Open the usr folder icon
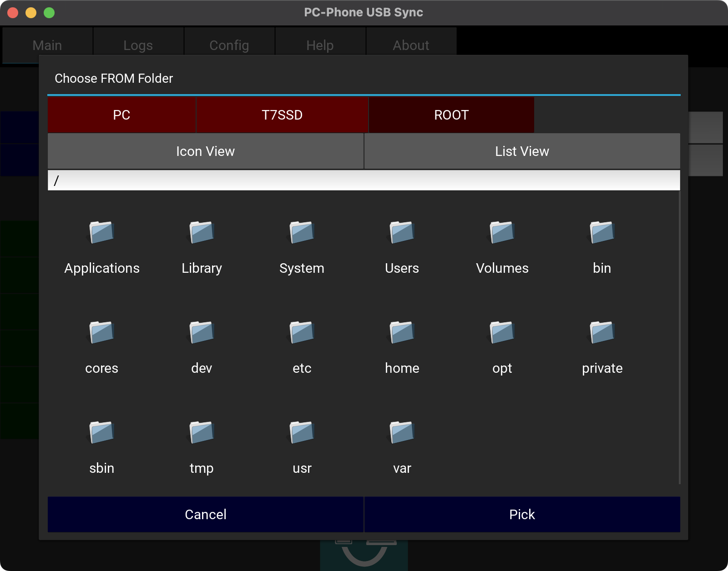 pos(302,433)
